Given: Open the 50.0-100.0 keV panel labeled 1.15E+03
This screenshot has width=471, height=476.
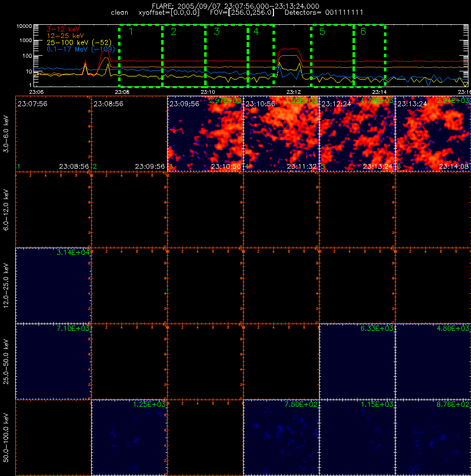Looking at the screenshot, I should 357,438.
